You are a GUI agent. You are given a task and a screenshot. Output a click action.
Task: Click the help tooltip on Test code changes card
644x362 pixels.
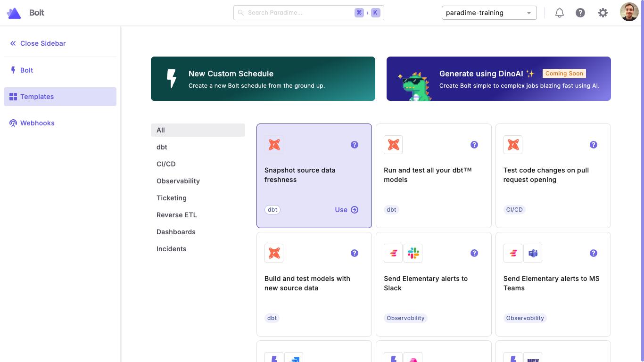click(x=594, y=145)
